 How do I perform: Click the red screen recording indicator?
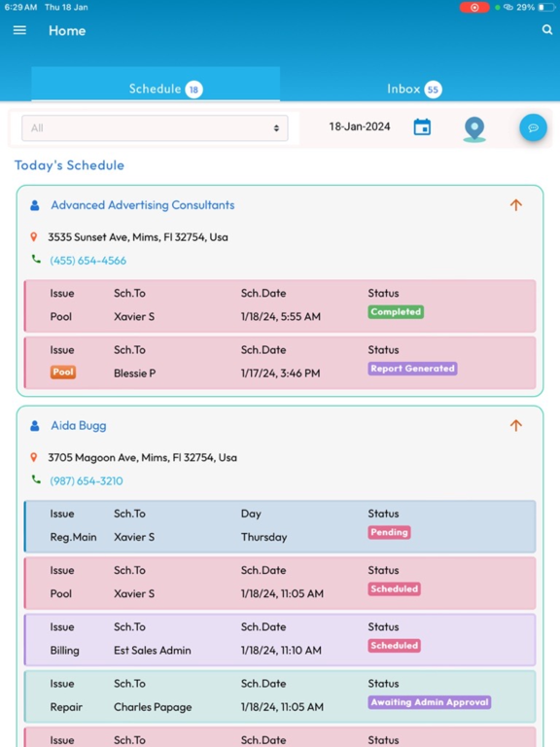[x=474, y=7]
